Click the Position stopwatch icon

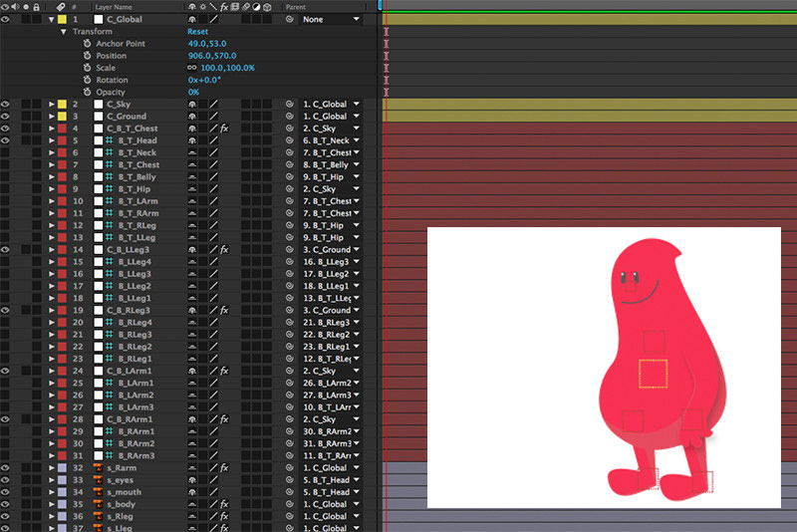tap(87, 56)
